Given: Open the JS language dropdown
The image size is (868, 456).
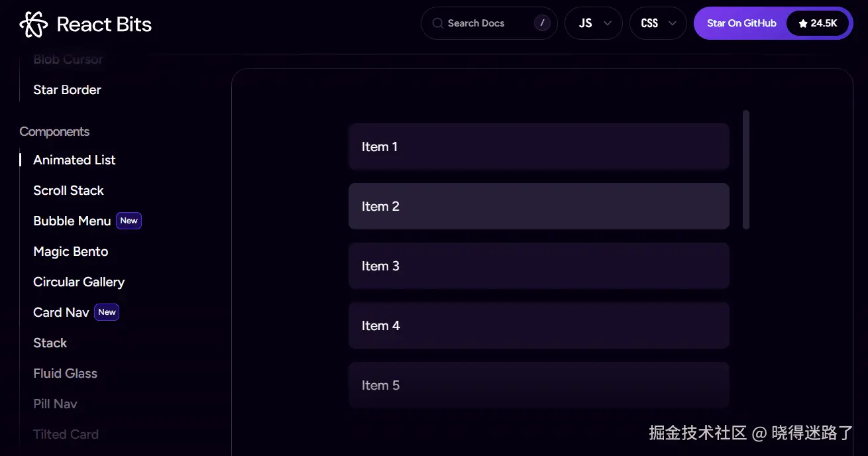Looking at the screenshot, I should point(593,23).
